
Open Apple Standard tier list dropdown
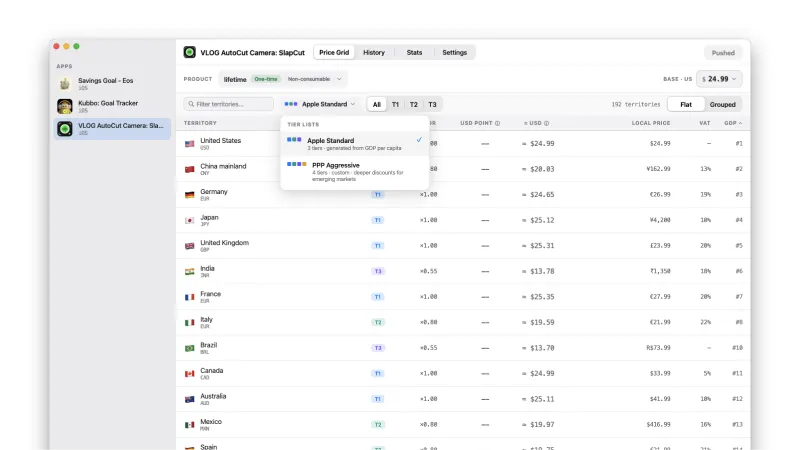320,104
